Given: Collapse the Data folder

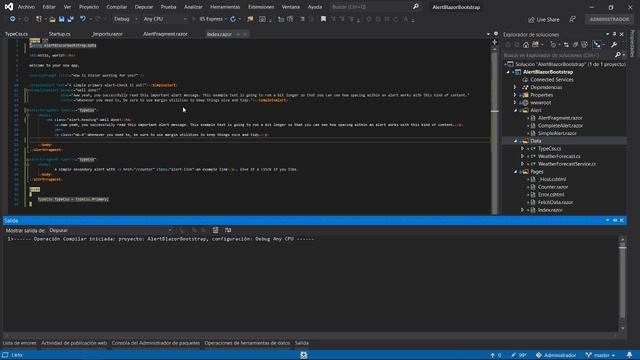Looking at the screenshot, I should 515,141.
